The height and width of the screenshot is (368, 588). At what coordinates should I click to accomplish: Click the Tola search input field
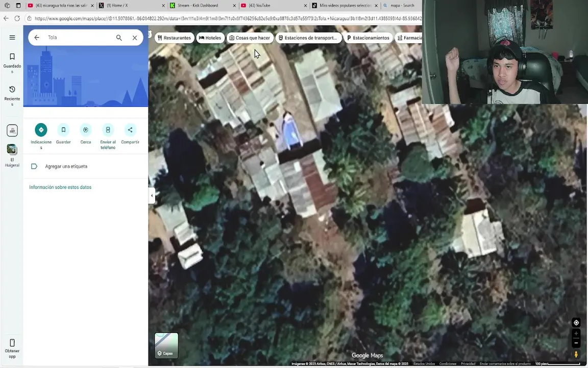(78, 37)
